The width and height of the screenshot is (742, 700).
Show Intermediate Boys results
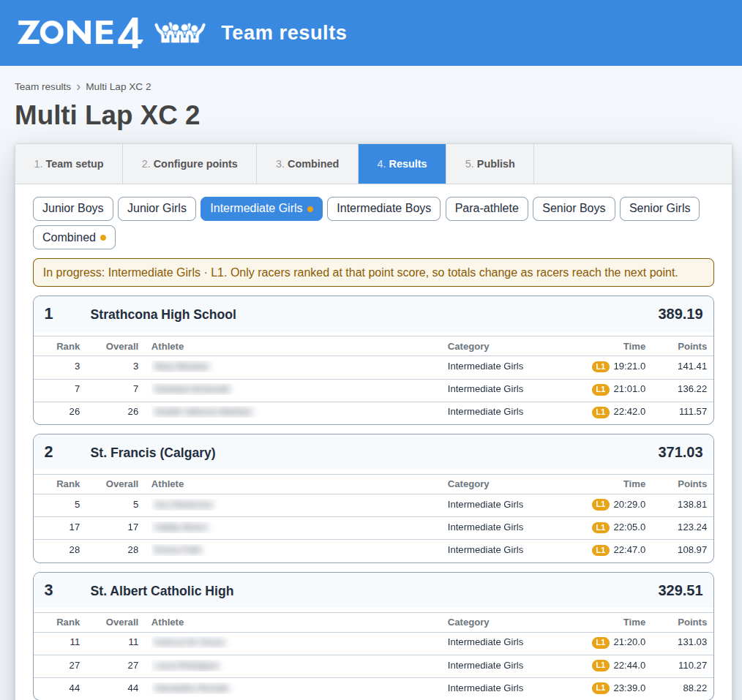point(383,208)
